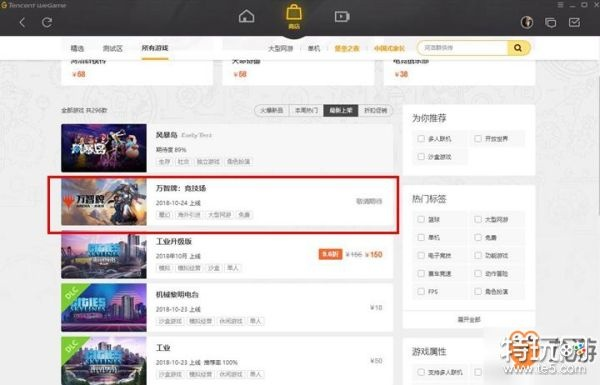Switch to 所有游戏 tab
This screenshot has width=600, height=385.
[155, 48]
